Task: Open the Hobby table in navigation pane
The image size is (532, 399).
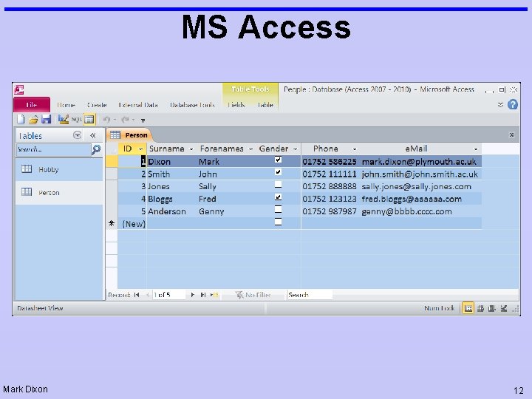Action: point(59,169)
